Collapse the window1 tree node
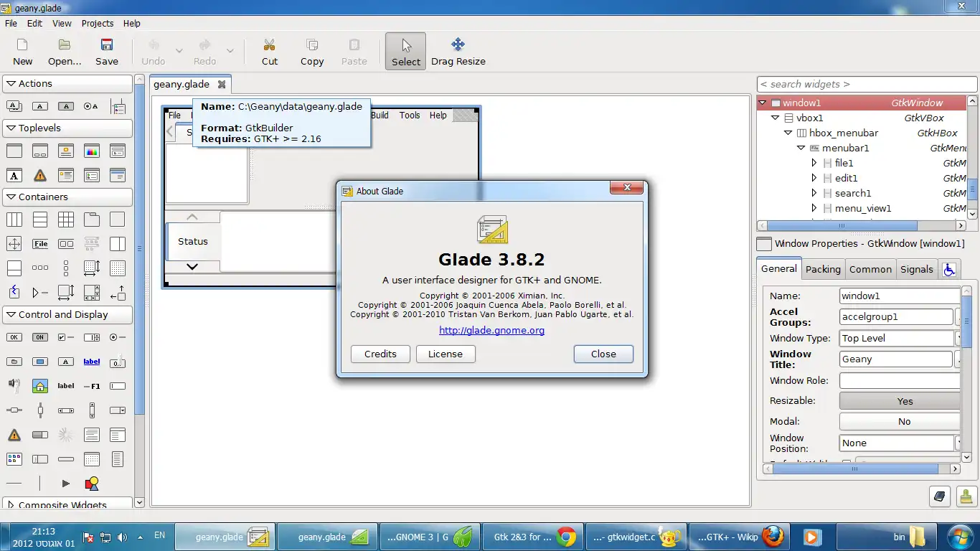 click(x=763, y=103)
